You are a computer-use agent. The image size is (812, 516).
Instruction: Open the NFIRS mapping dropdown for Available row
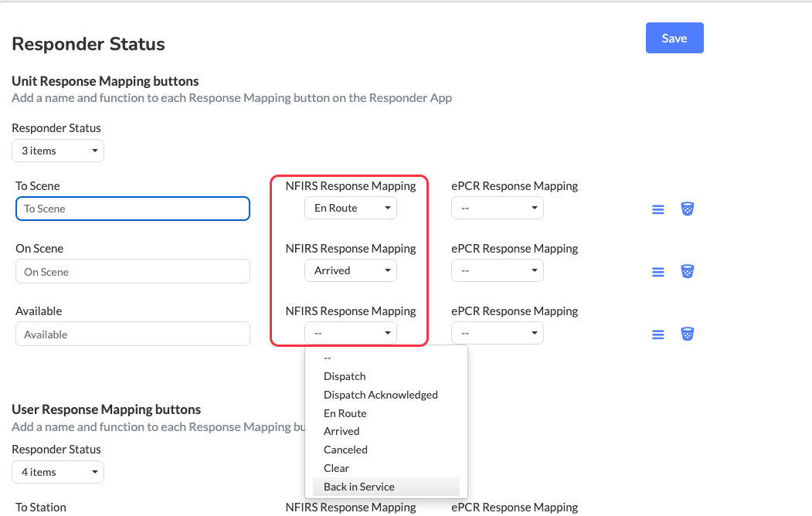click(351, 333)
